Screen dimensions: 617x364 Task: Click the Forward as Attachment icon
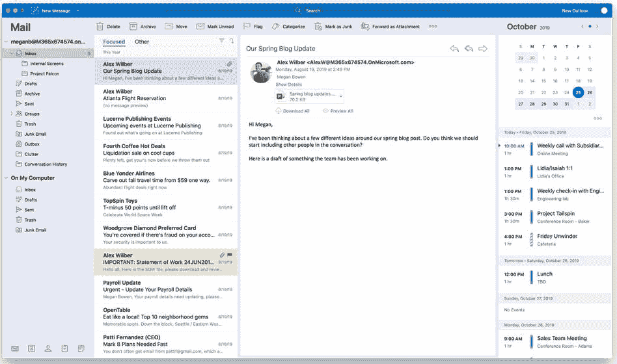point(365,27)
